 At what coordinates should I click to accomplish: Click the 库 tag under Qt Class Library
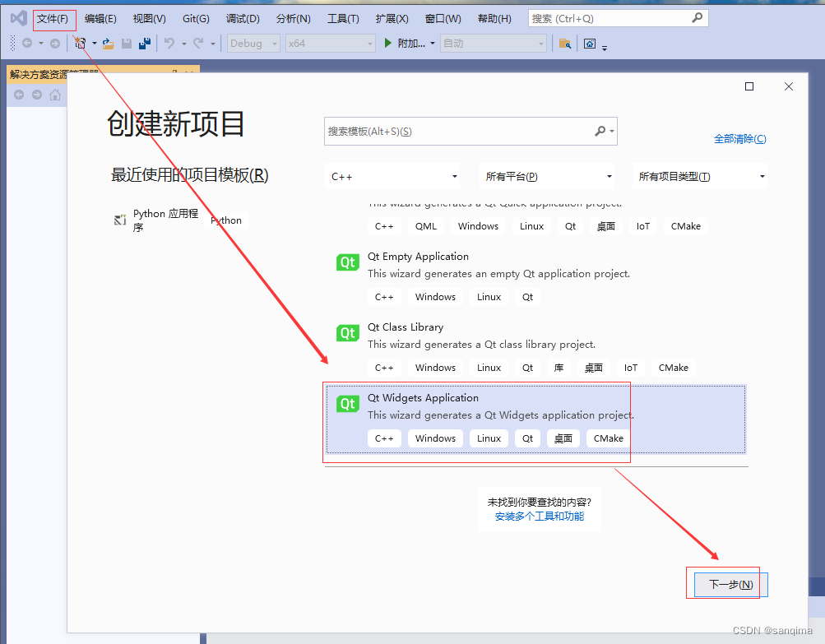tap(558, 368)
